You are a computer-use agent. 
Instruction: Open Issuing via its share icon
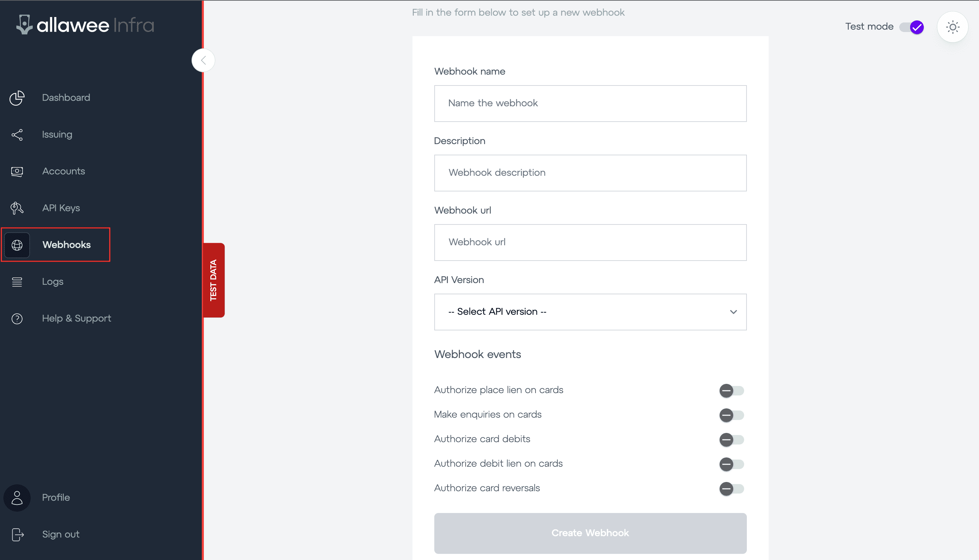click(17, 135)
